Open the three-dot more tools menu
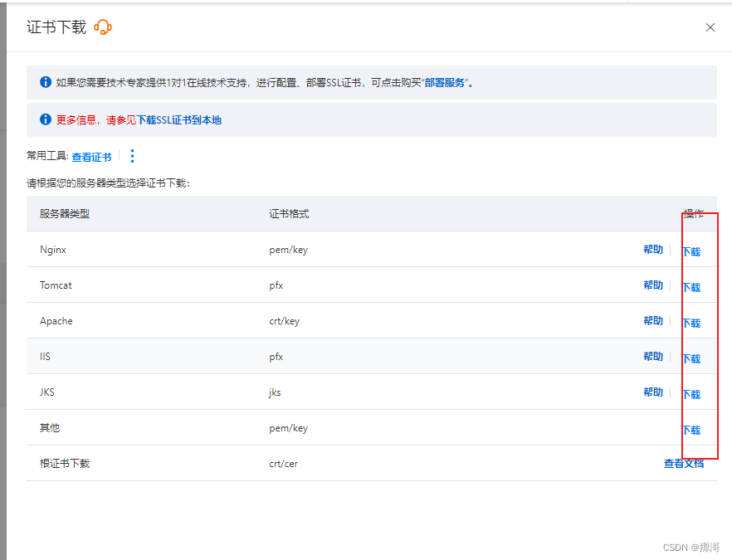The image size is (732, 560). pyautogui.click(x=133, y=156)
